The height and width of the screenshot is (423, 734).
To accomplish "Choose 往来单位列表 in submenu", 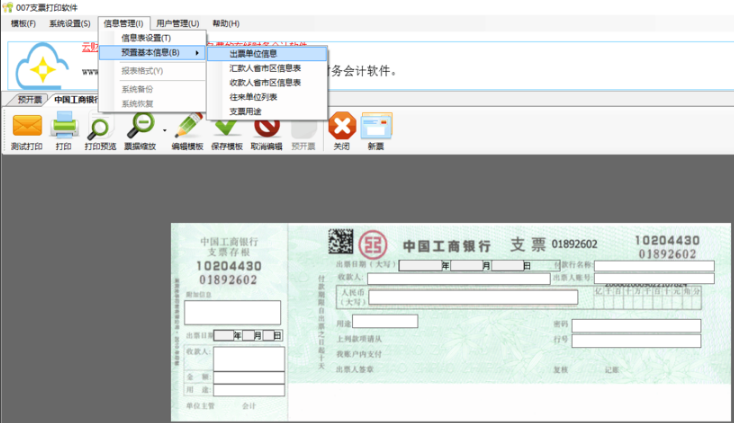I will click(x=267, y=97).
